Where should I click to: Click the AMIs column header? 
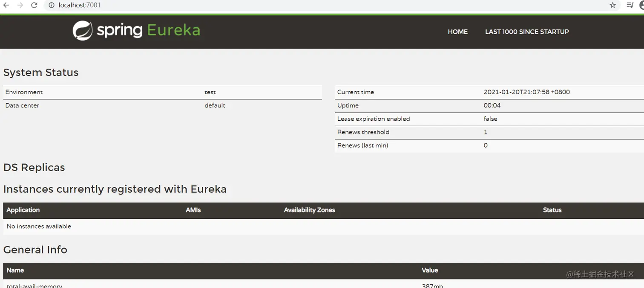(x=193, y=210)
